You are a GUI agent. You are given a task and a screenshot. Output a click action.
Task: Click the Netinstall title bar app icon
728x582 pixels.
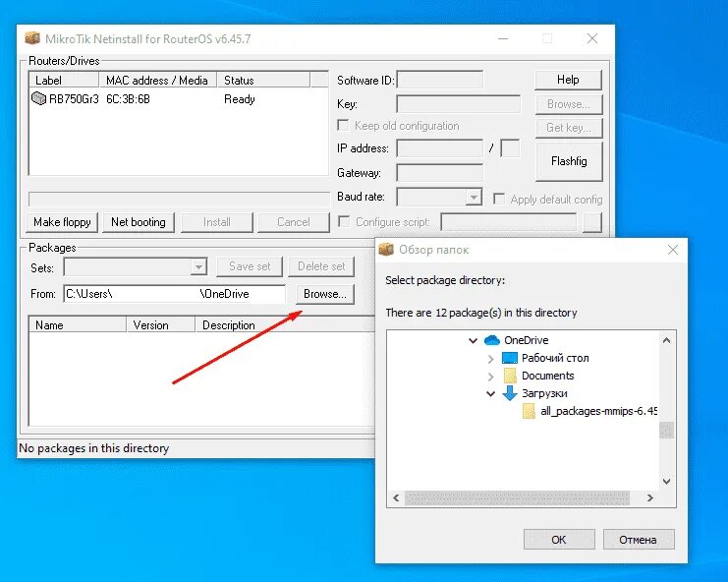pos(32,38)
